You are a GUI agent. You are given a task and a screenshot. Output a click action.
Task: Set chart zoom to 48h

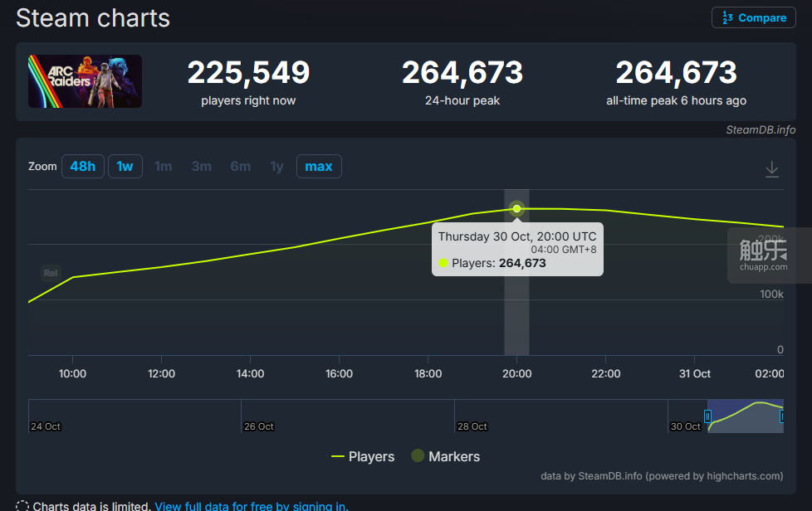82,167
